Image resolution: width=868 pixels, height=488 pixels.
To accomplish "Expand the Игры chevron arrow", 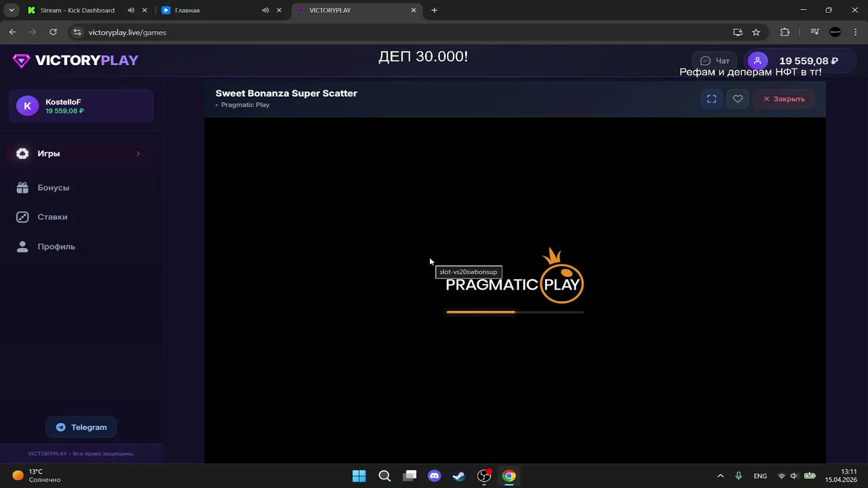I will [x=138, y=154].
